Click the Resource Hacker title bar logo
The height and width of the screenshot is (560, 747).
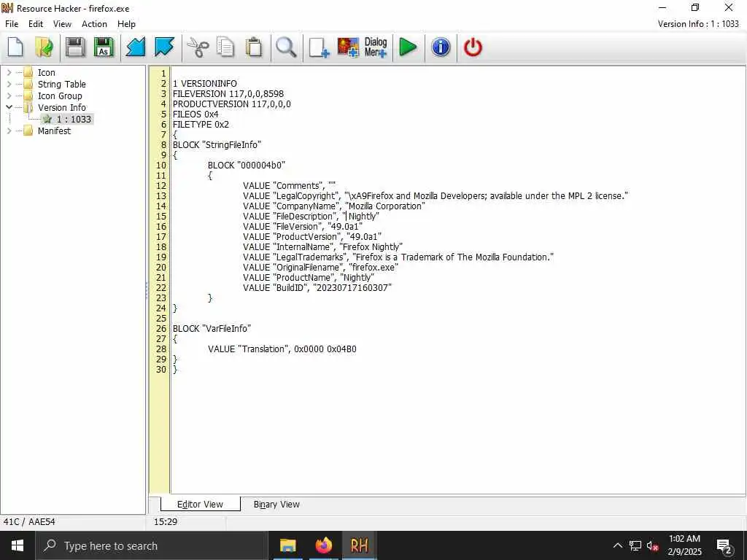point(7,8)
